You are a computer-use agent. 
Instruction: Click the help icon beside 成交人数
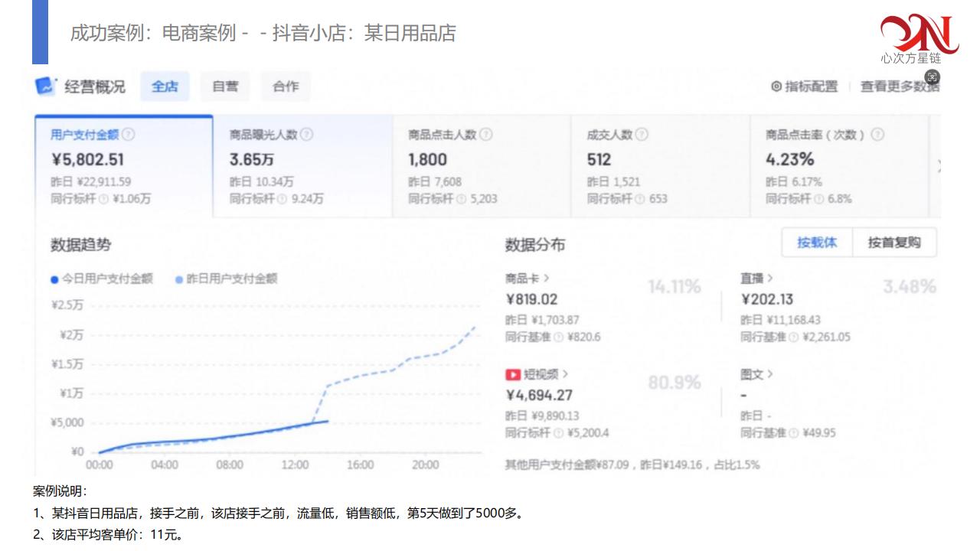pos(642,135)
